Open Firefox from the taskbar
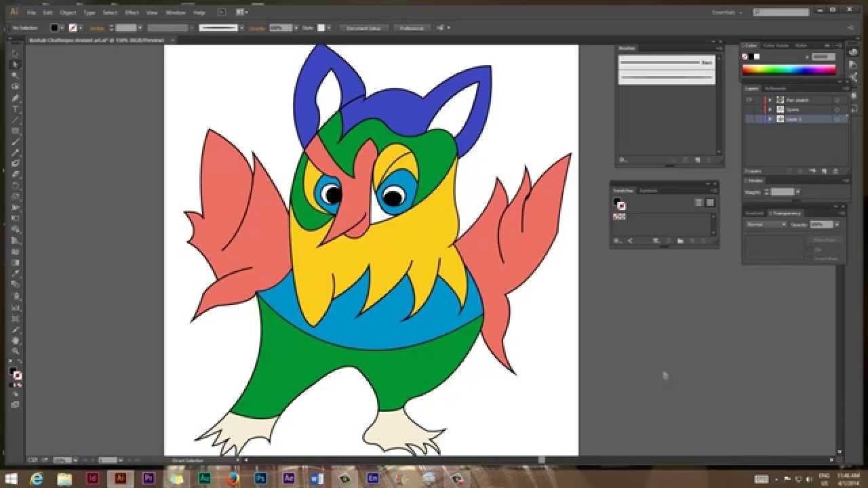The width and height of the screenshot is (868, 488). point(233,479)
